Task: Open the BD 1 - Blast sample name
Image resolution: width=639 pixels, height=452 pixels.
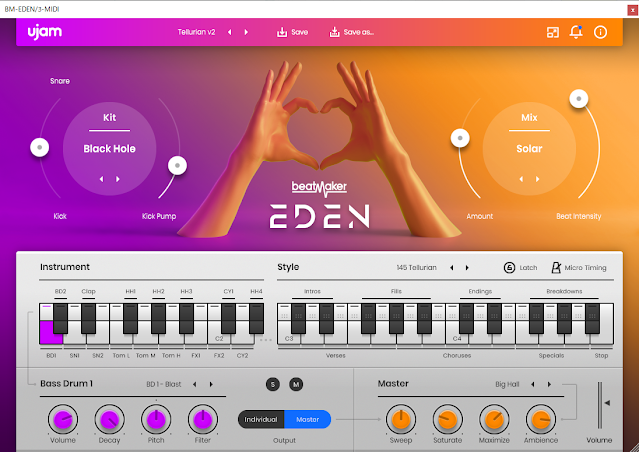Action: [164, 384]
